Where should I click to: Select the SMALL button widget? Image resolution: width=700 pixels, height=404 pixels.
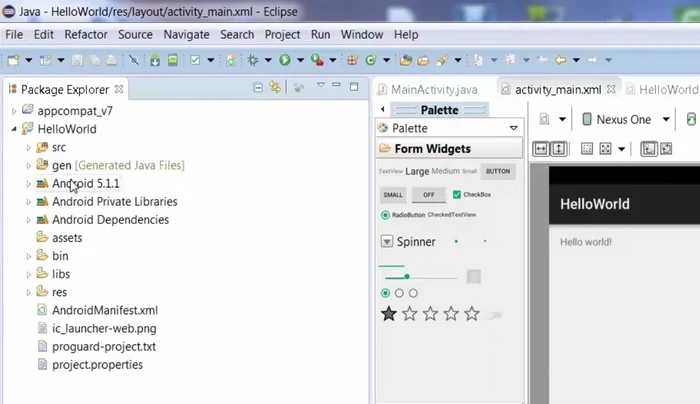point(393,195)
